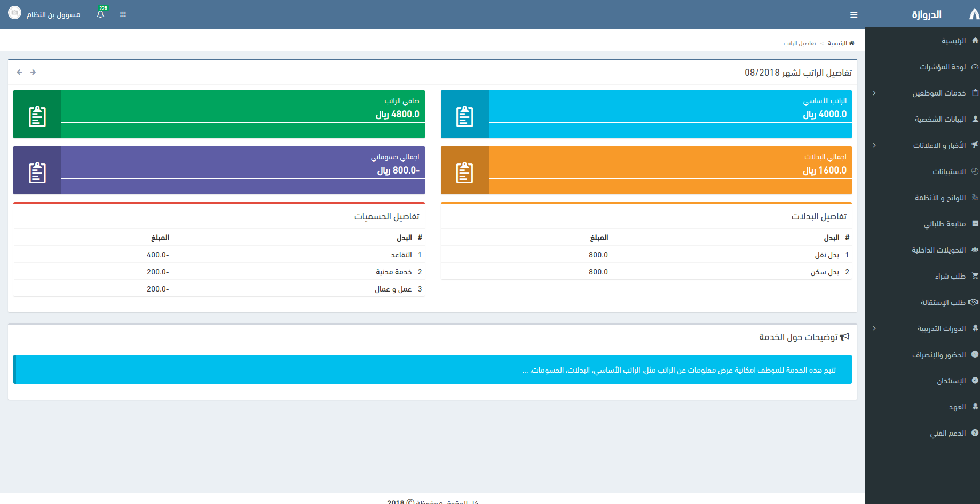
Task: Open طلب شراء from sidebar
Action: pos(950,276)
